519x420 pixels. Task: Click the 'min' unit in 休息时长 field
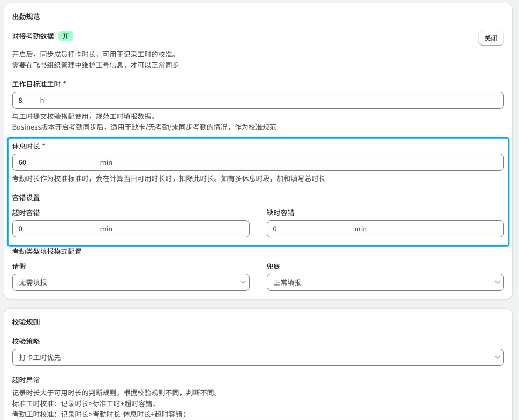[106, 162]
